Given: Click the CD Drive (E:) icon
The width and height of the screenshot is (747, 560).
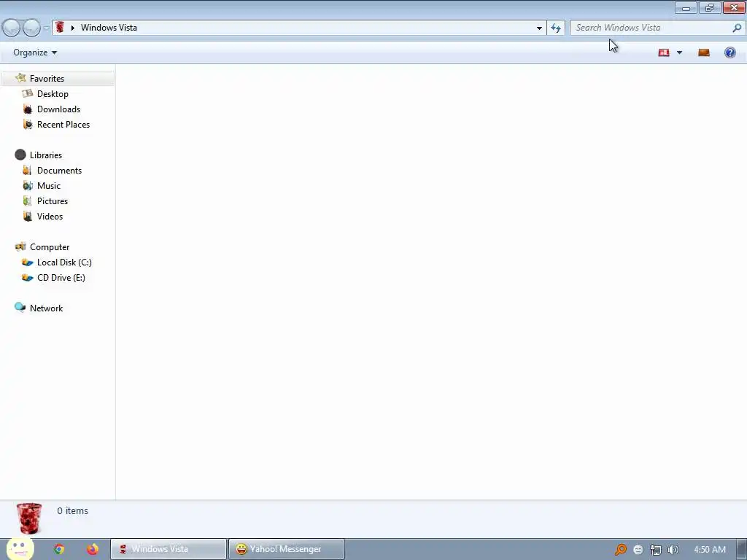Looking at the screenshot, I should 28,278.
